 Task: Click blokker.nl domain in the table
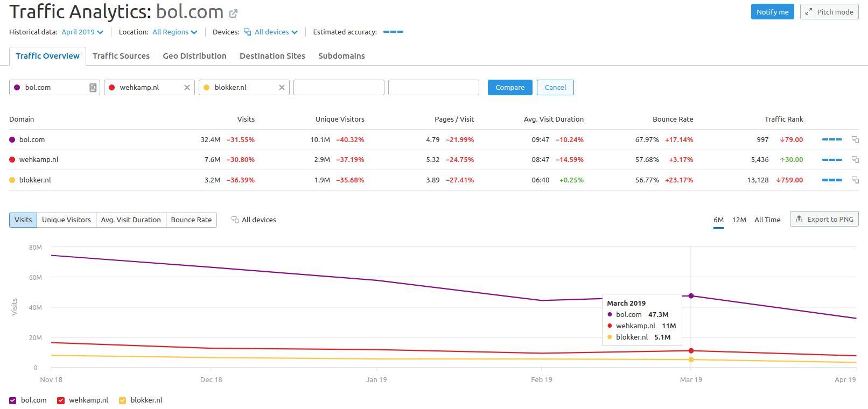[35, 180]
